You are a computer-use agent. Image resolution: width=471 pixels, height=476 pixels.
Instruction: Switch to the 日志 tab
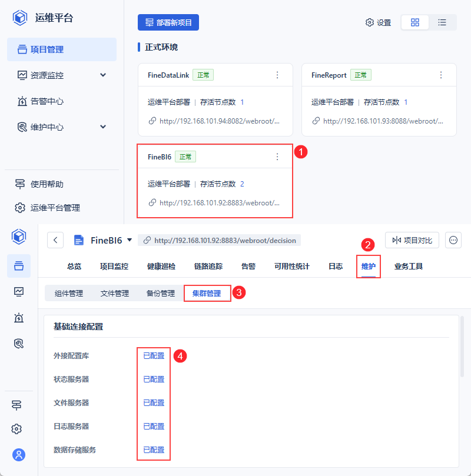pos(336,266)
